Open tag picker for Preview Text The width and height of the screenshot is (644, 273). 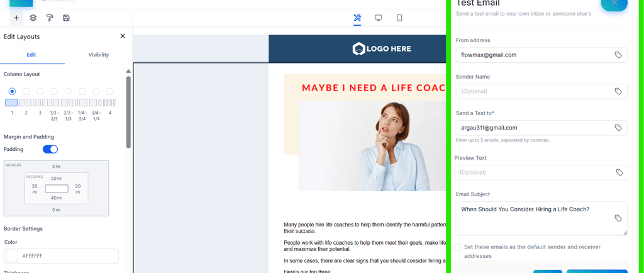[619, 172]
